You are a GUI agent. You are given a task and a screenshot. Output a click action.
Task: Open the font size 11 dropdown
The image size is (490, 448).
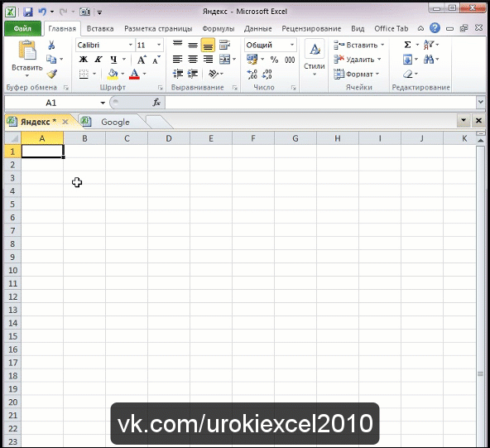coord(159,45)
